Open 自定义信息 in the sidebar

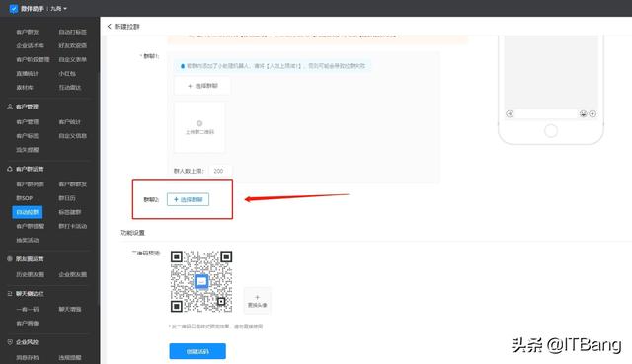click(x=72, y=136)
